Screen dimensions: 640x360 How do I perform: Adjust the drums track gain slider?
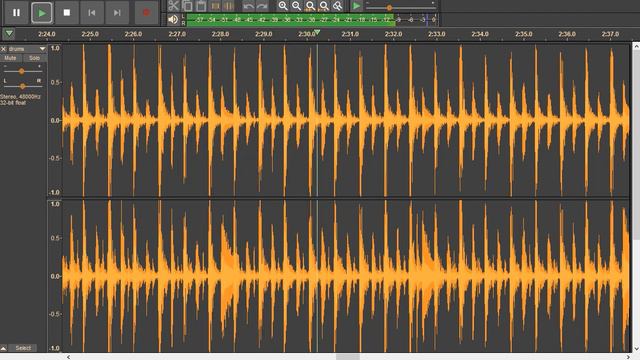click(x=22, y=71)
